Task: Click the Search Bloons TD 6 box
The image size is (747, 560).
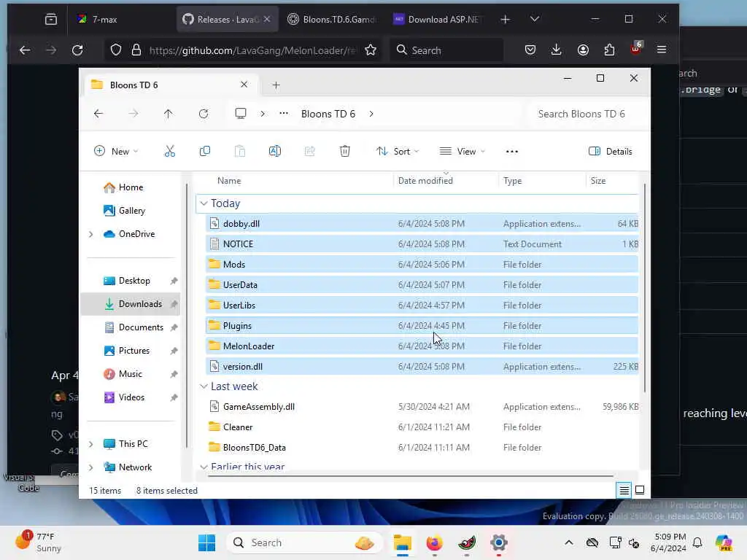Action: click(x=586, y=114)
